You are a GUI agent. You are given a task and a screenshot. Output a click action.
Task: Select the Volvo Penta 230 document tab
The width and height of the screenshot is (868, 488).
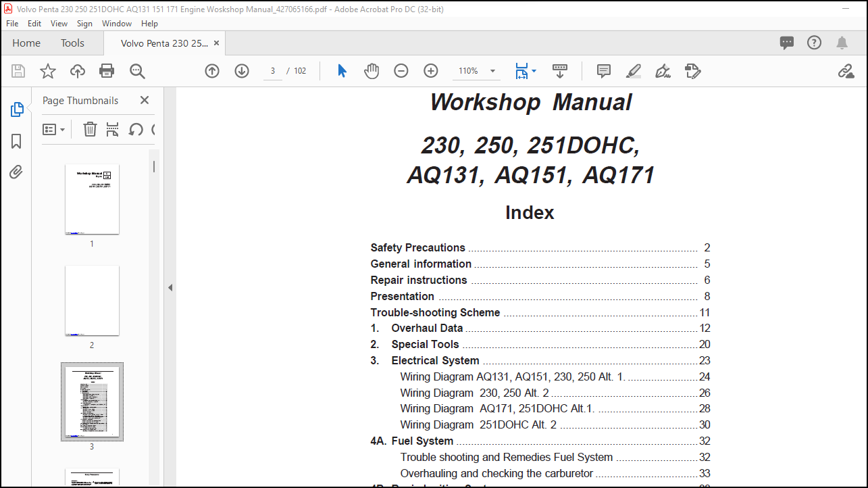(165, 43)
